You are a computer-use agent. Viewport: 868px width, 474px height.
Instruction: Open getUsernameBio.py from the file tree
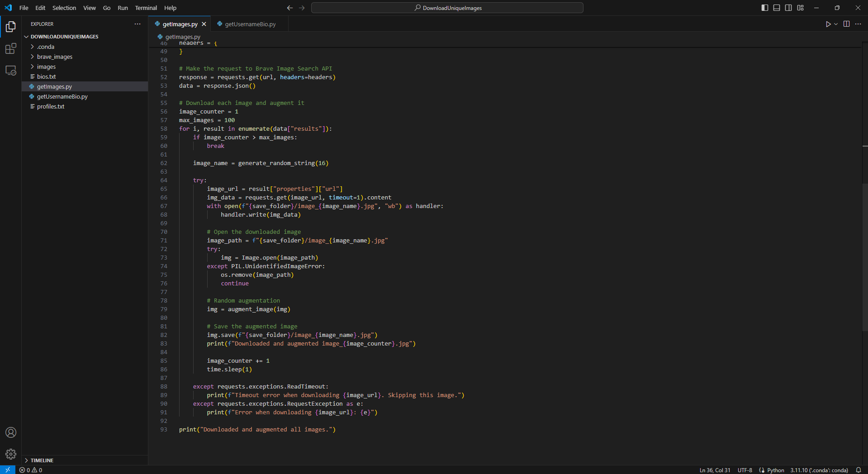[x=85, y=96]
